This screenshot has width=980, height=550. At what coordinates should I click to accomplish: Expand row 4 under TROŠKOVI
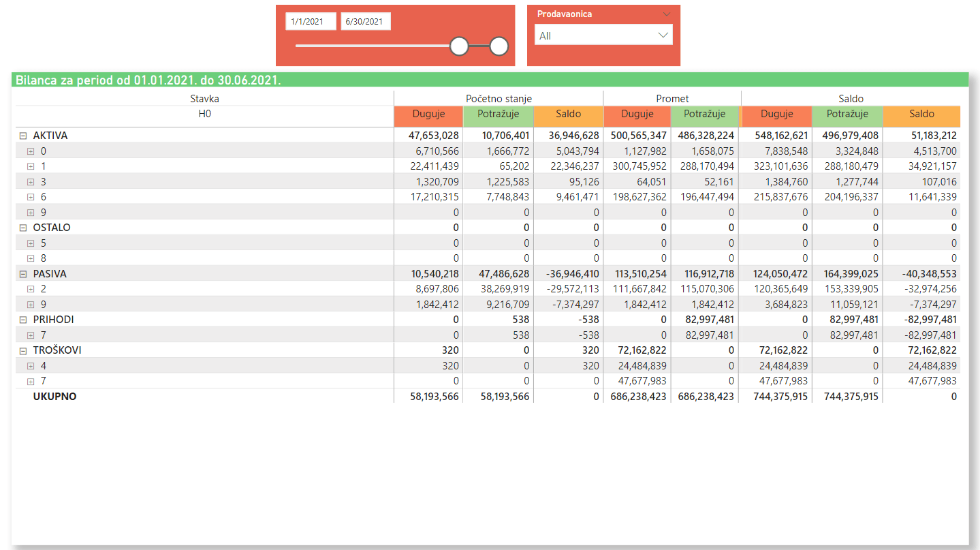click(x=31, y=366)
